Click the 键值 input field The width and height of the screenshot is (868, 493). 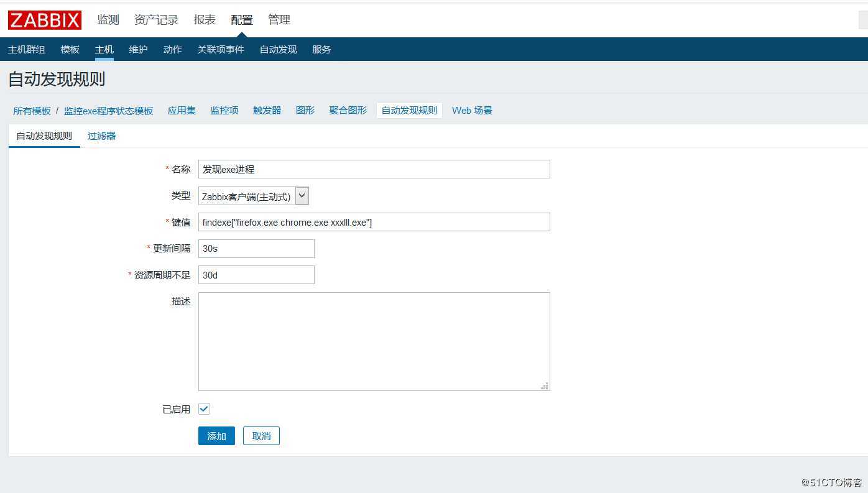click(374, 222)
